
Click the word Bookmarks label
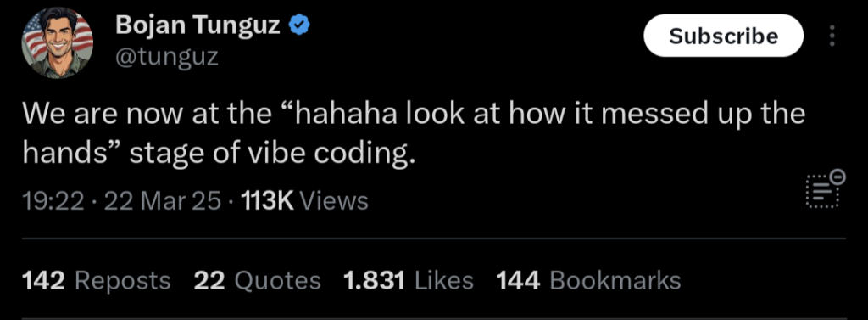pyautogui.click(x=615, y=280)
